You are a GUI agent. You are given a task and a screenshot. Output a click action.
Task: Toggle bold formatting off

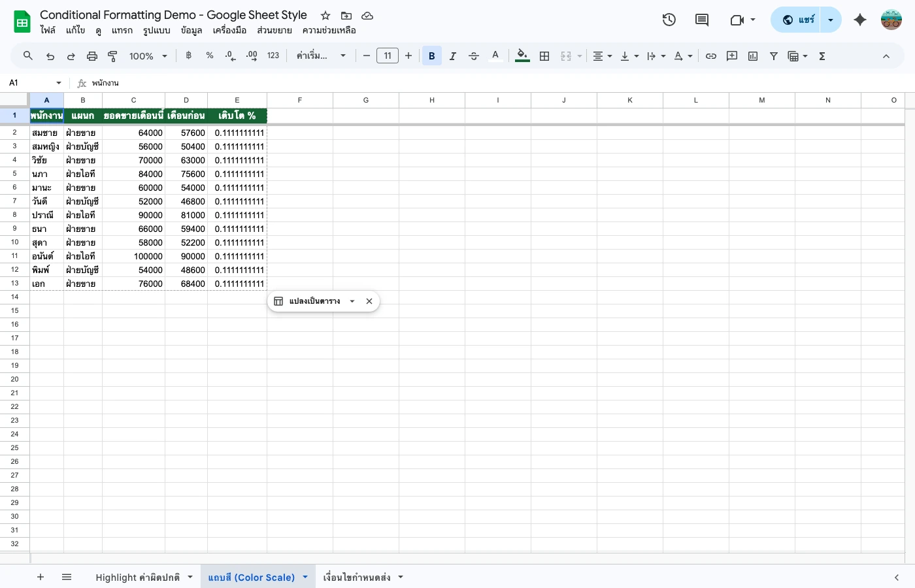[432, 56]
